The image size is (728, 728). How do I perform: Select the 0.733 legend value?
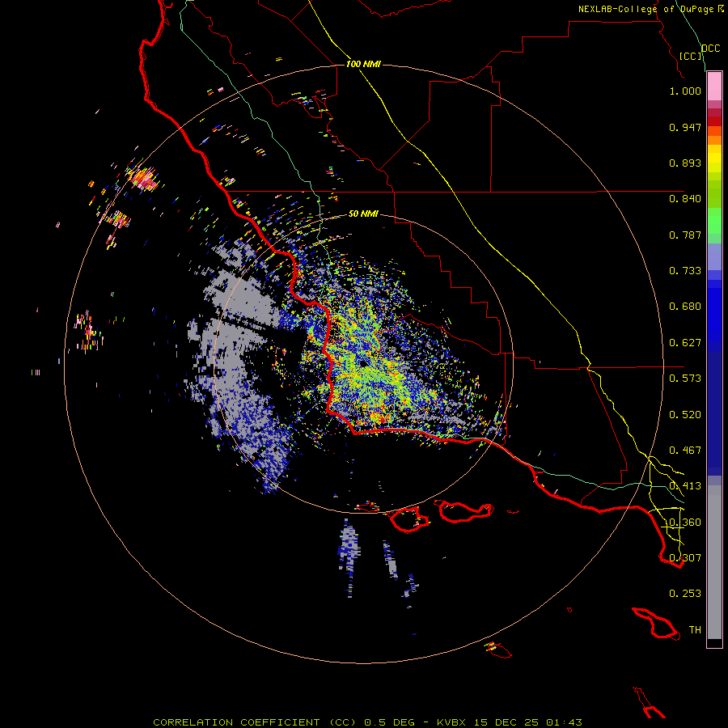(685, 271)
